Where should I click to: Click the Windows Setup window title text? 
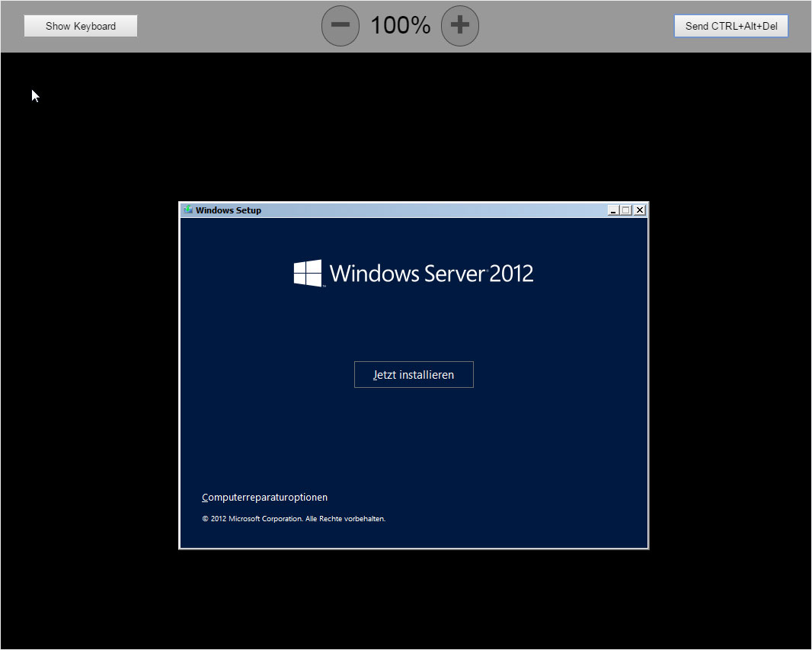click(x=229, y=210)
